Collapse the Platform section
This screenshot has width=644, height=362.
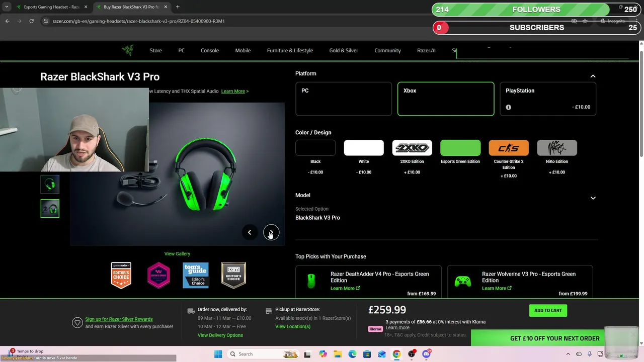[x=593, y=76]
